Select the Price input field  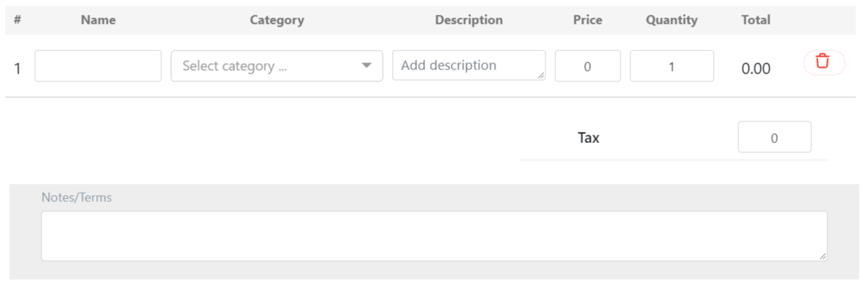pyautogui.click(x=588, y=66)
